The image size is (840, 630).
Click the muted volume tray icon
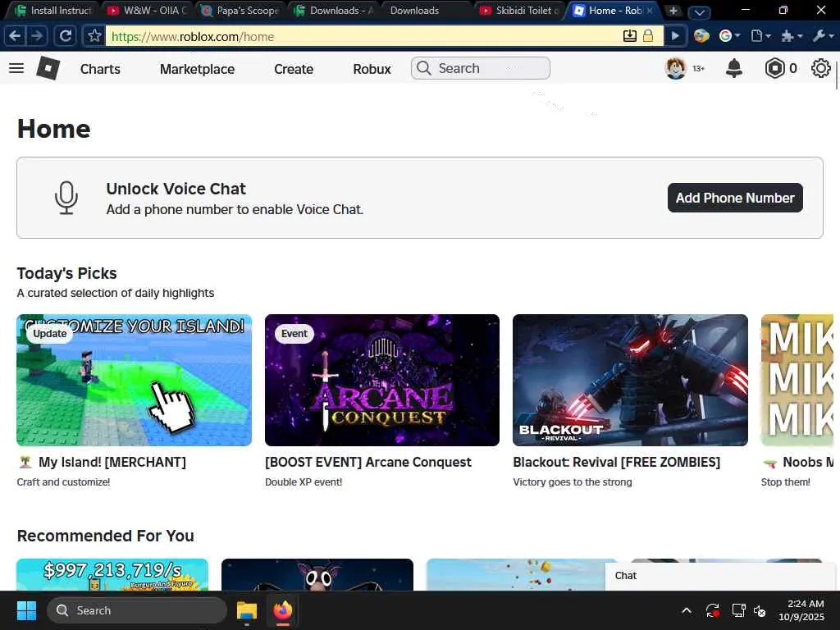pyautogui.click(x=760, y=610)
